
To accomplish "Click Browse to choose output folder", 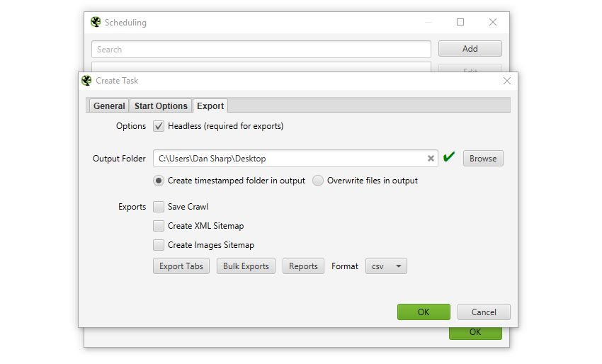I will pyautogui.click(x=483, y=158).
